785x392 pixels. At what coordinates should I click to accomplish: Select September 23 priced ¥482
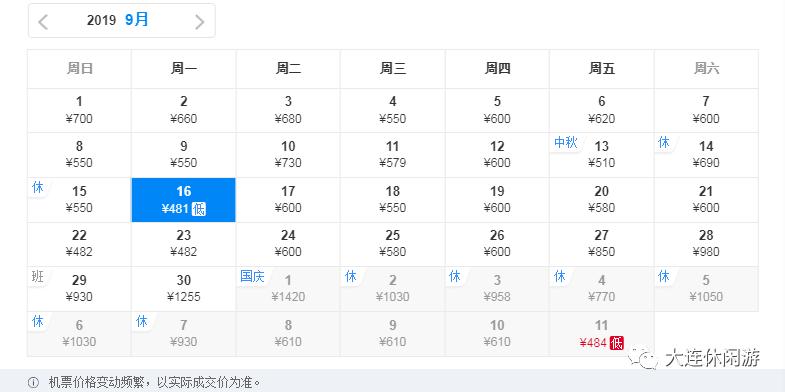point(184,244)
